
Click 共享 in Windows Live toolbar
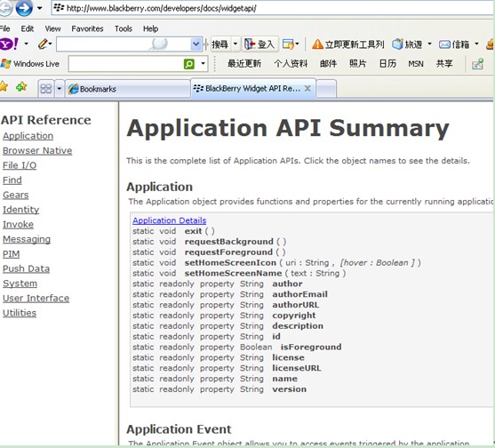point(444,64)
